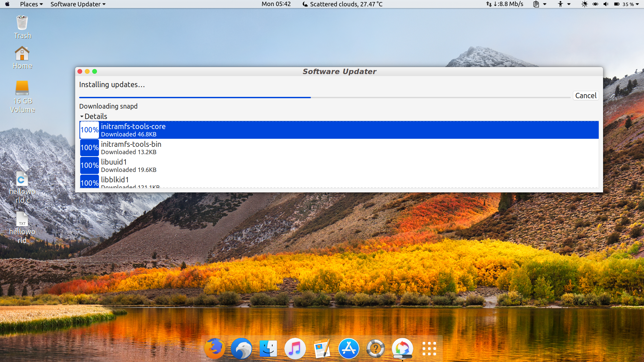Click the Help lifebuoy icon in the dock
Screen dimensions: 644x362
point(375,348)
